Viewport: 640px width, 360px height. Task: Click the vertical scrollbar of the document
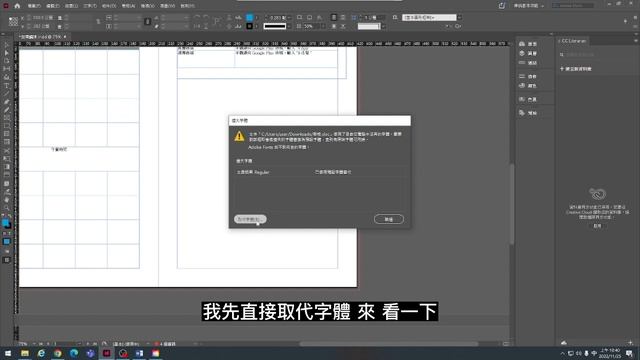[512, 204]
